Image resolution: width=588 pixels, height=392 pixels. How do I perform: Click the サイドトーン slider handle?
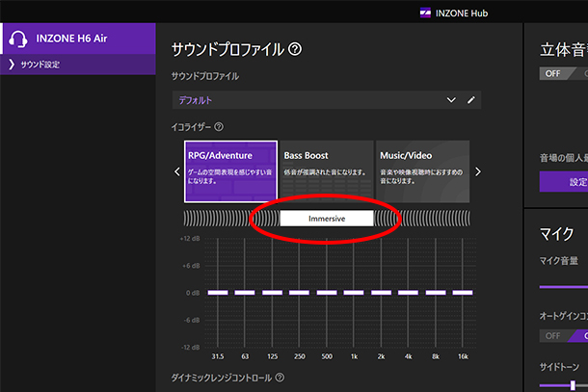pos(572,385)
